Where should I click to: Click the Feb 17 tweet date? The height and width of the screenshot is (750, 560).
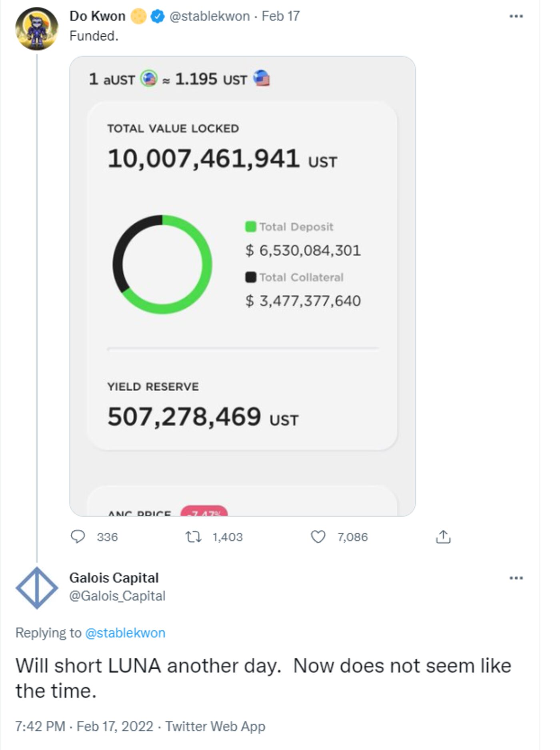[x=280, y=16]
